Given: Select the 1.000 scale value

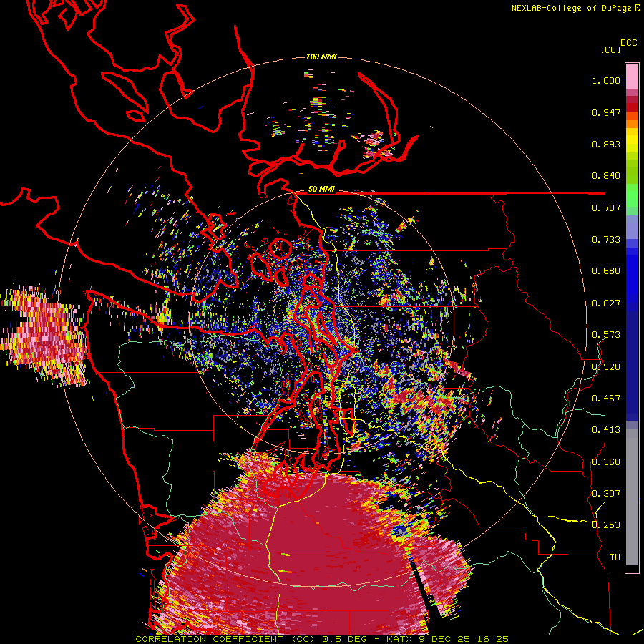Looking at the screenshot, I should click(606, 80).
